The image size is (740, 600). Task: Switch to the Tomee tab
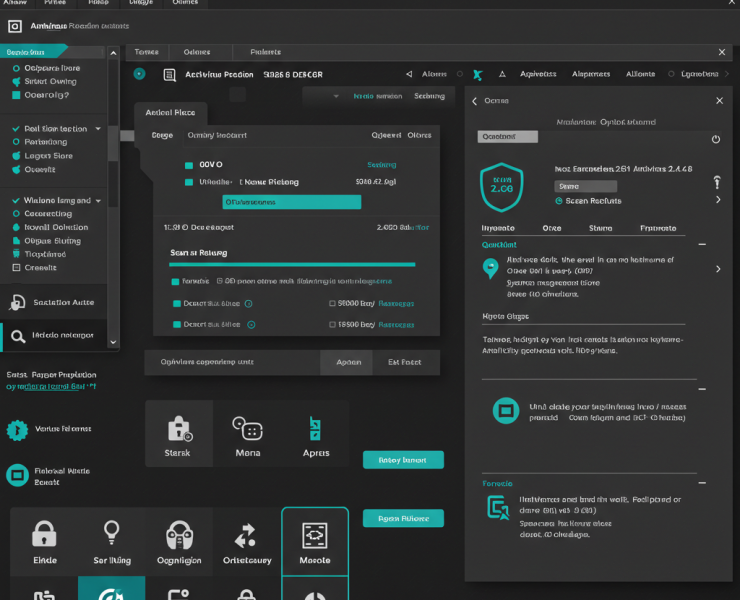click(x=147, y=52)
